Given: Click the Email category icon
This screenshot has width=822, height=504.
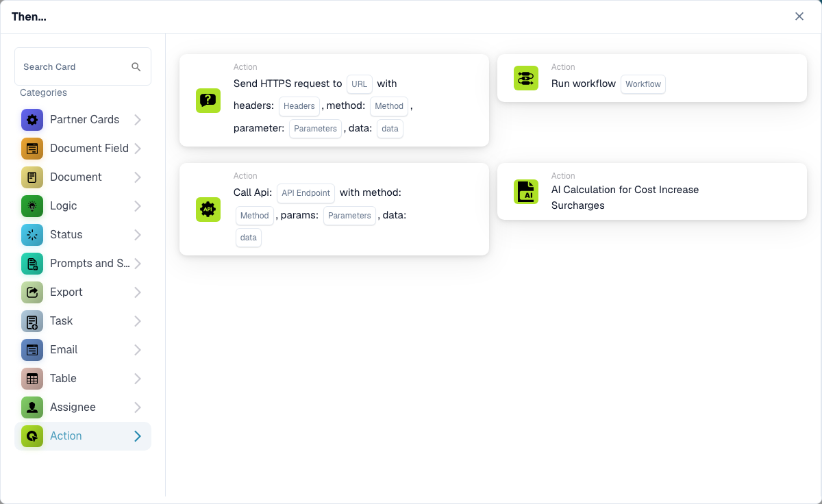Looking at the screenshot, I should tap(32, 350).
